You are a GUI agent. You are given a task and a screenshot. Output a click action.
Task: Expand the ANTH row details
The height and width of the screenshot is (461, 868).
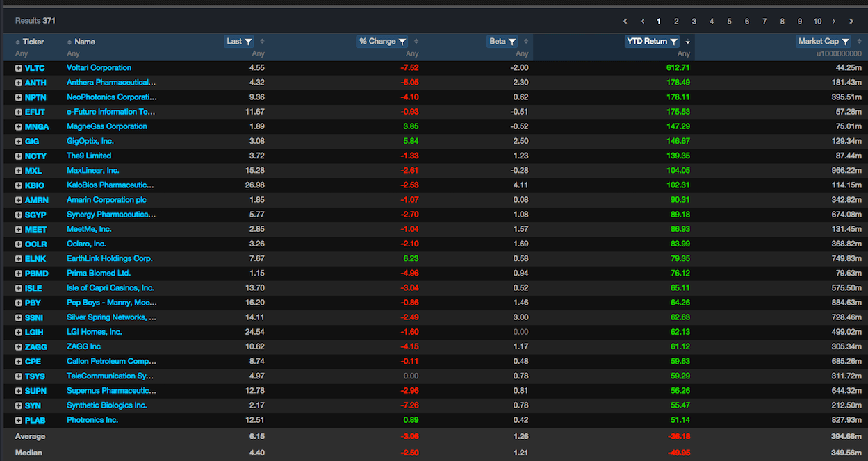(19, 83)
